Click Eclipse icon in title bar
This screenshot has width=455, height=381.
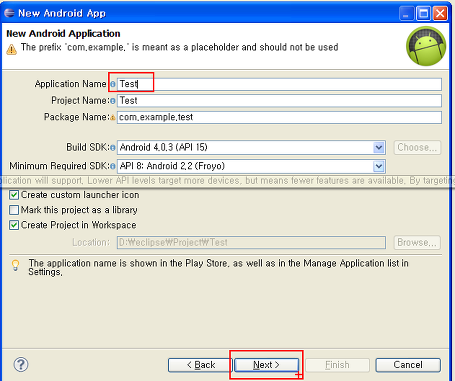click(x=9, y=13)
